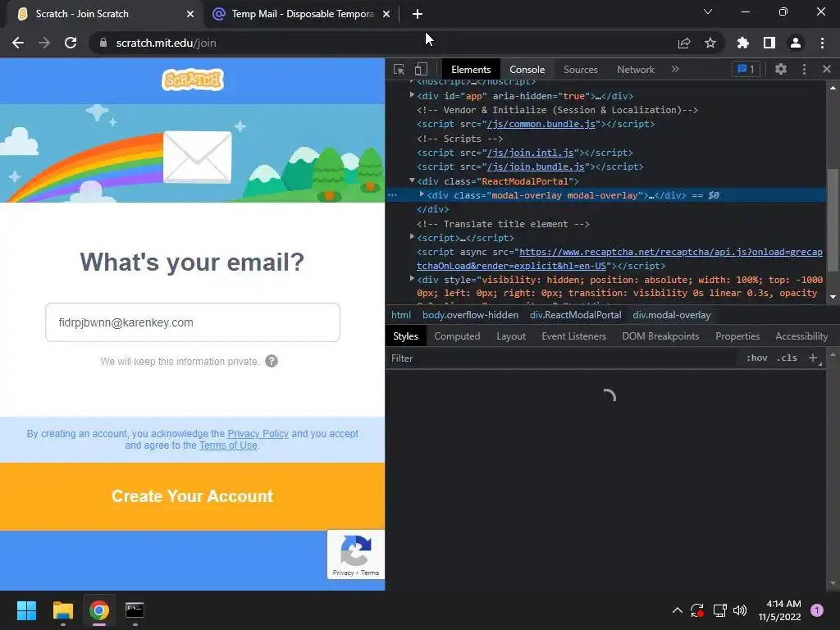Share this page icon in address bar
The width and height of the screenshot is (840, 630).
[x=684, y=43]
